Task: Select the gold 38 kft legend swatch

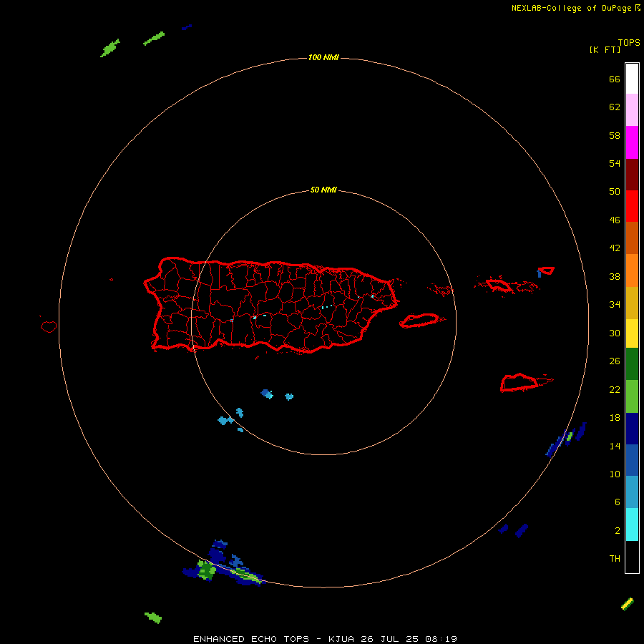Action: point(632,302)
